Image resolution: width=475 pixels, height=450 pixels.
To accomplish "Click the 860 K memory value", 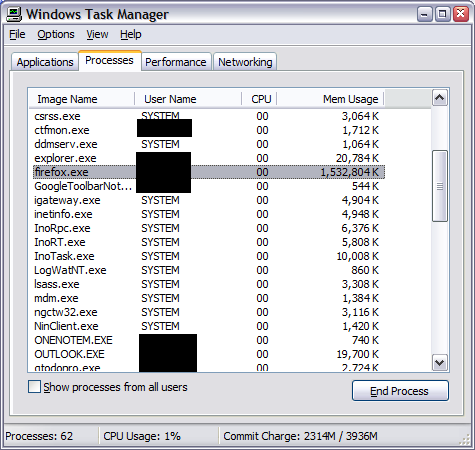I will pos(365,270).
